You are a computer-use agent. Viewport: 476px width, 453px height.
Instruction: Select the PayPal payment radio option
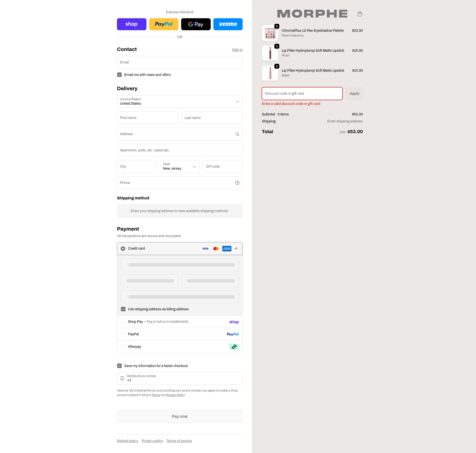(123, 334)
